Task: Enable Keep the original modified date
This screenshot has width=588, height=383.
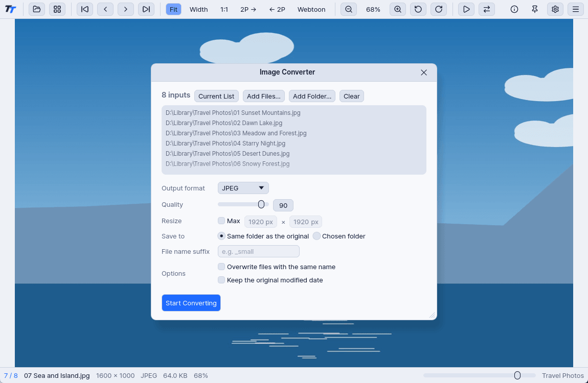Action: tap(221, 280)
